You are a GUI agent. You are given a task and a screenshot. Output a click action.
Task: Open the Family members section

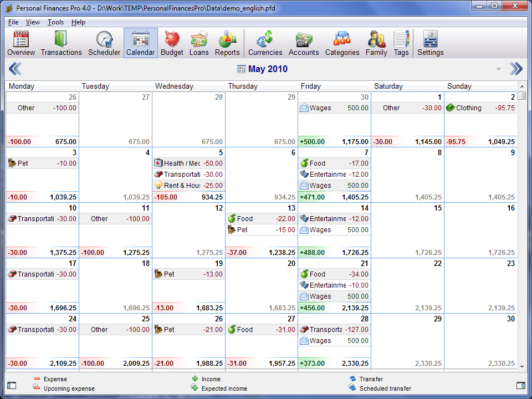coord(376,43)
